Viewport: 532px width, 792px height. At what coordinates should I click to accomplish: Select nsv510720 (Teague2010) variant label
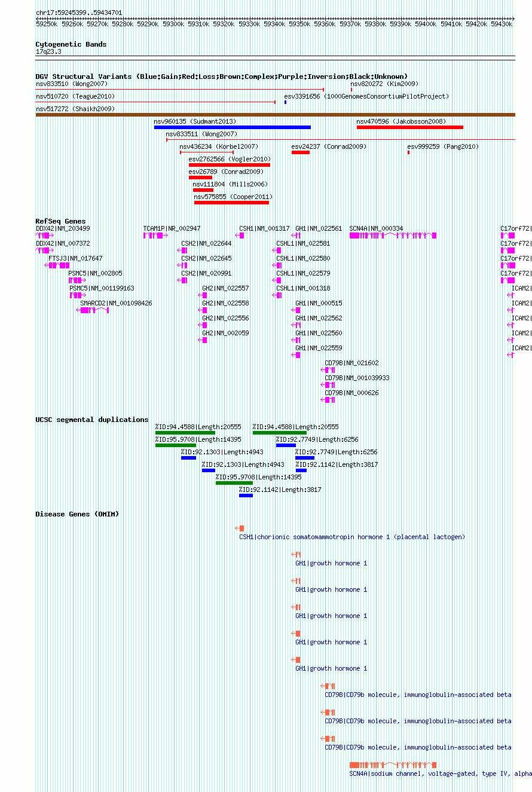75,97
